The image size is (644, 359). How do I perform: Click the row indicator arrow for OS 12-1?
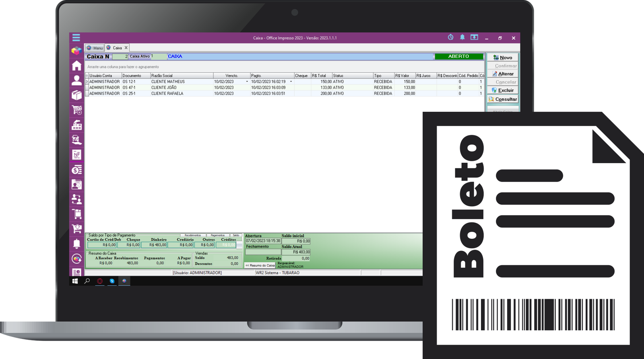tap(87, 82)
